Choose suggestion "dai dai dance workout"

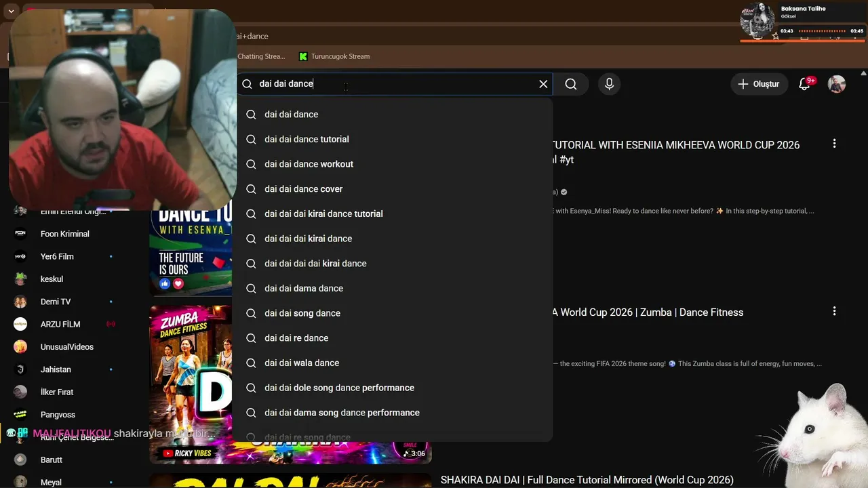coord(393,164)
